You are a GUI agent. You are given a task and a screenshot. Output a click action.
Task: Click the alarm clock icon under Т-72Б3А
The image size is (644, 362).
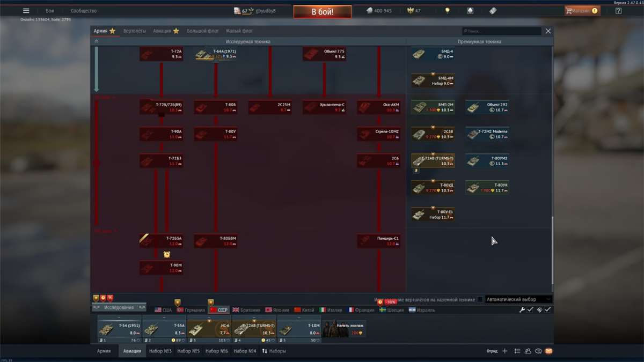click(167, 255)
